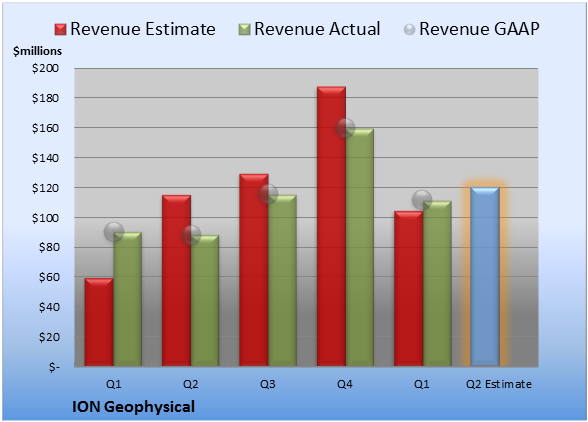Select the red Q3 Revenue Estimate bar

pos(254,270)
